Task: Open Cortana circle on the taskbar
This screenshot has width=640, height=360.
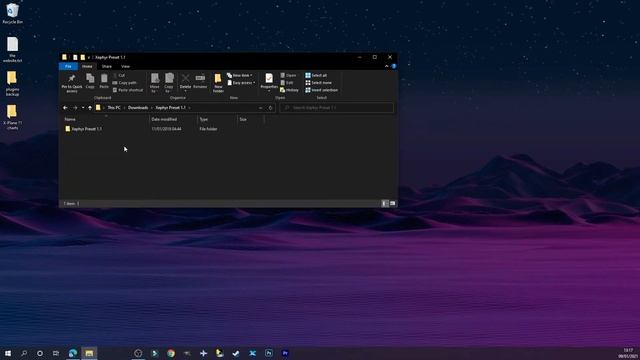Action: point(40,353)
